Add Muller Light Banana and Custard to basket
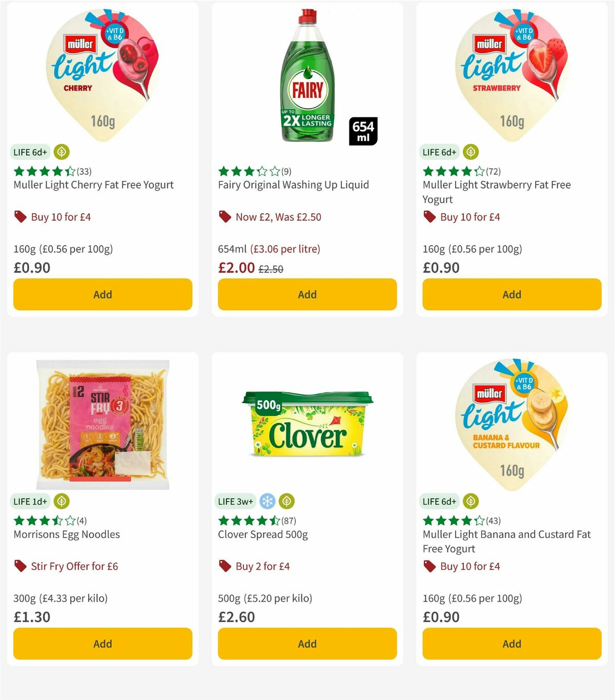 511,644
